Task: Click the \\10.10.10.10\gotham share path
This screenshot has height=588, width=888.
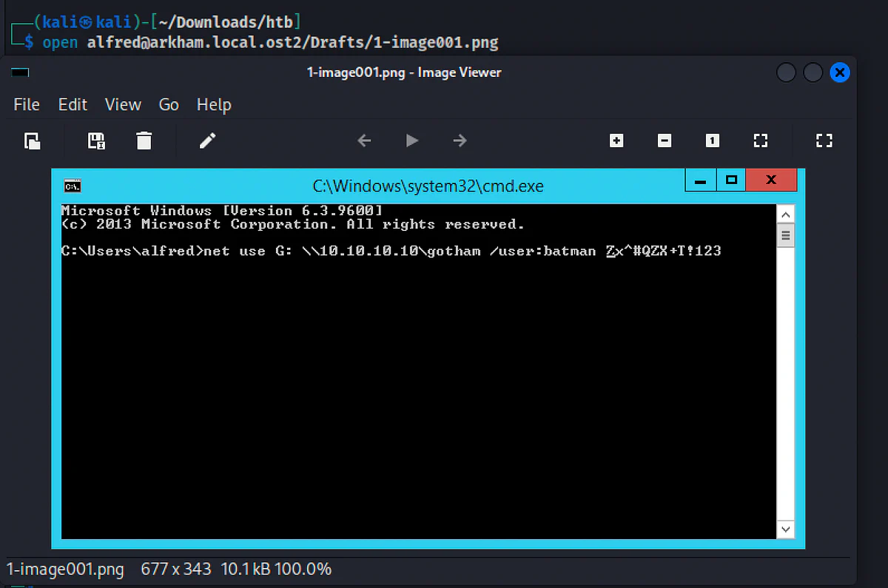Action: [392, 251]
